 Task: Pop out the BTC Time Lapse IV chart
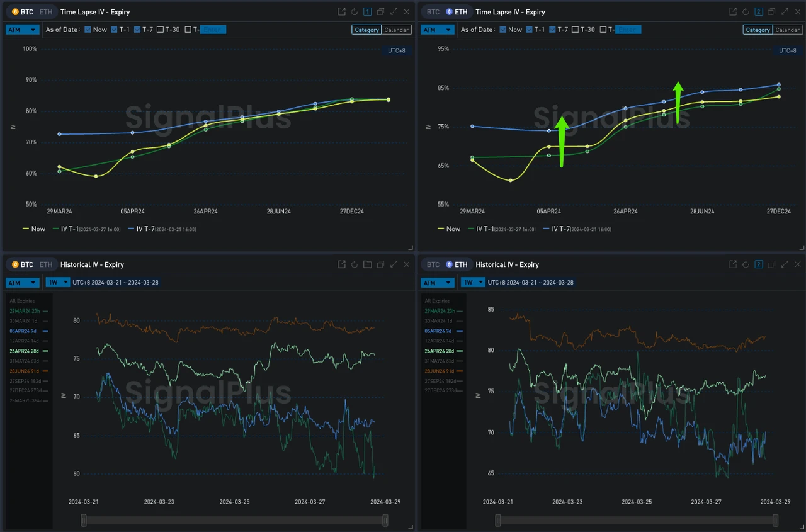coord(341,12)
